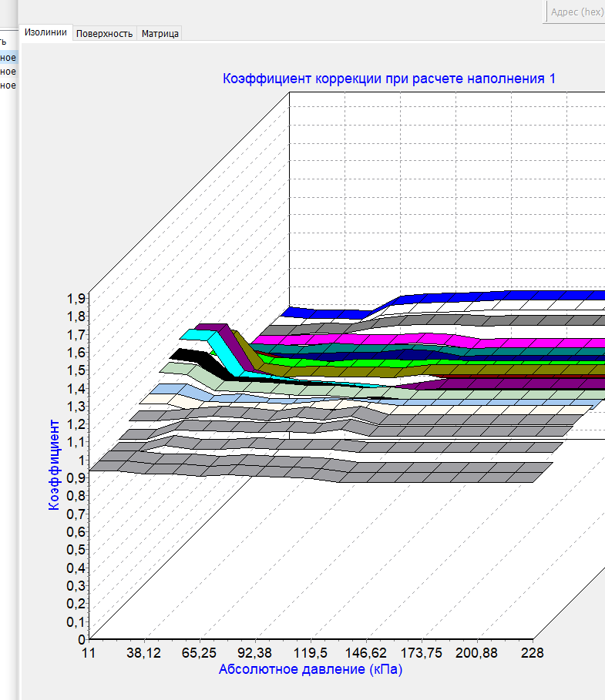
Task: Click the vertical Коэффициент axis label
Action: [x=54, y=464]
